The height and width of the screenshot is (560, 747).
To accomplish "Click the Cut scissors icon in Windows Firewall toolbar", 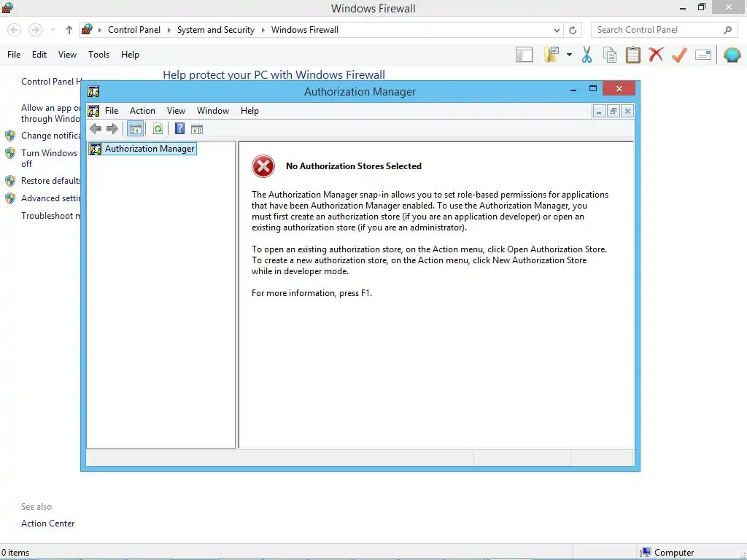I will coord(587,55).
